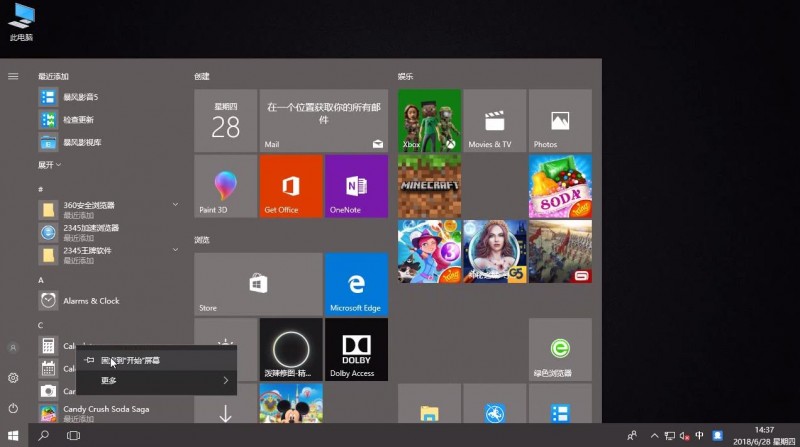Open the black circle photo editor tile
Image resolution: width=800 pixels, height=447 pixels.
click(291, 350)
